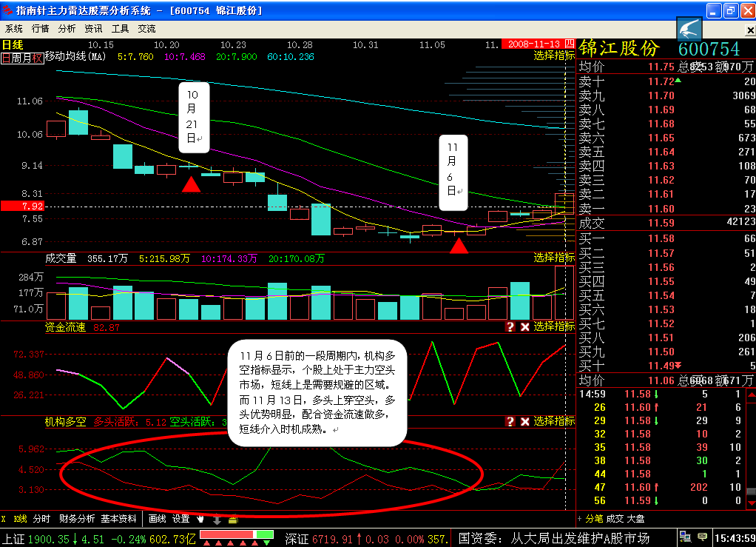
Task: Switch chart period to 月 (monthly)
Action: point(27,58)
